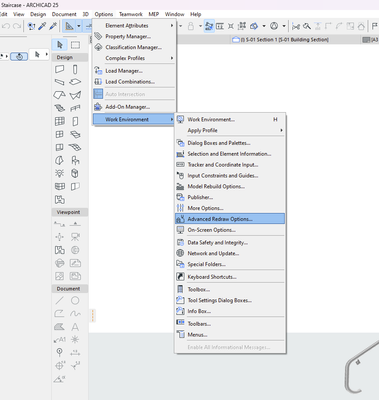Select the Arrow tool in the toolbox
379x400 pixels.
coord(60,45)
